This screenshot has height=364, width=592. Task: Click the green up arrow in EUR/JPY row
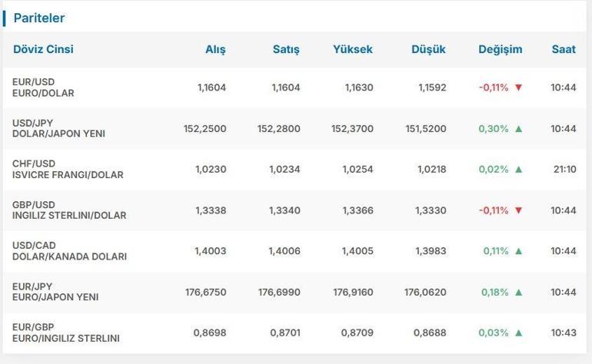click(518, 292)
